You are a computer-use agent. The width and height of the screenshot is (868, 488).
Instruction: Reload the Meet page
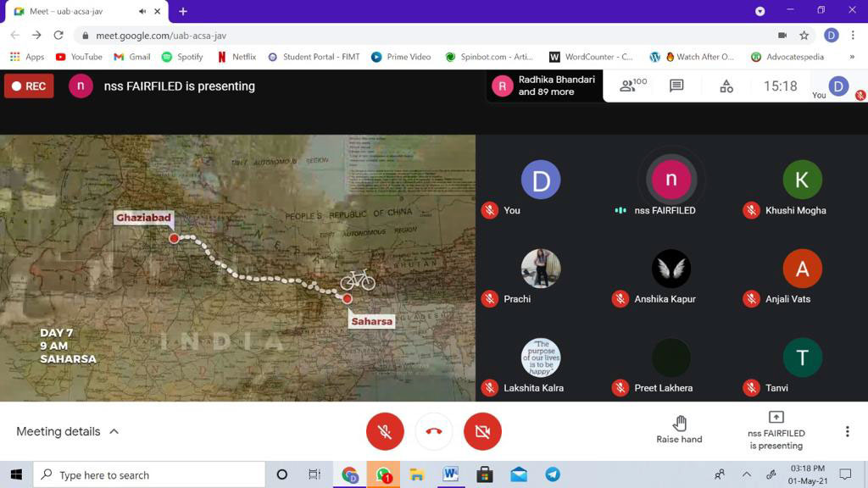coord(58,36)
